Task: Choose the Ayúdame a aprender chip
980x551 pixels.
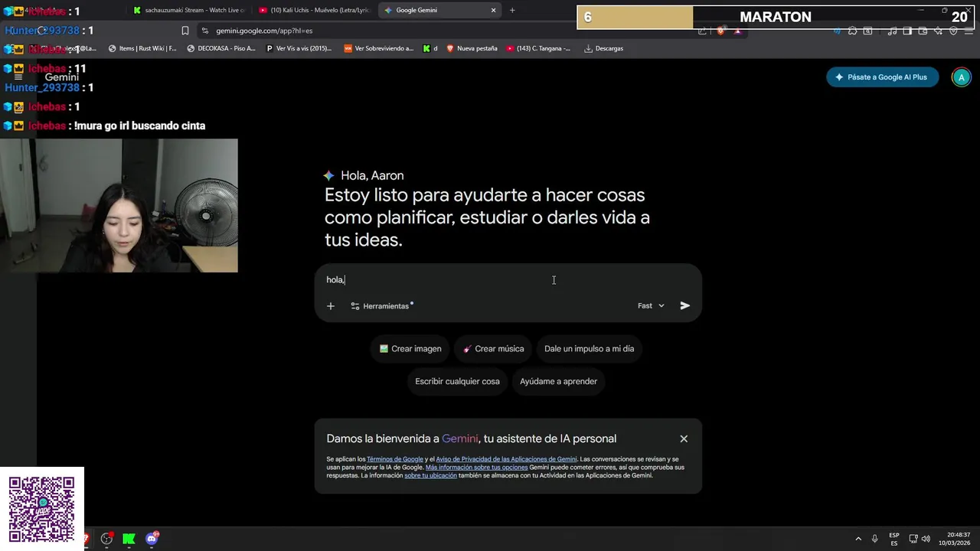Action: (558, 381)
